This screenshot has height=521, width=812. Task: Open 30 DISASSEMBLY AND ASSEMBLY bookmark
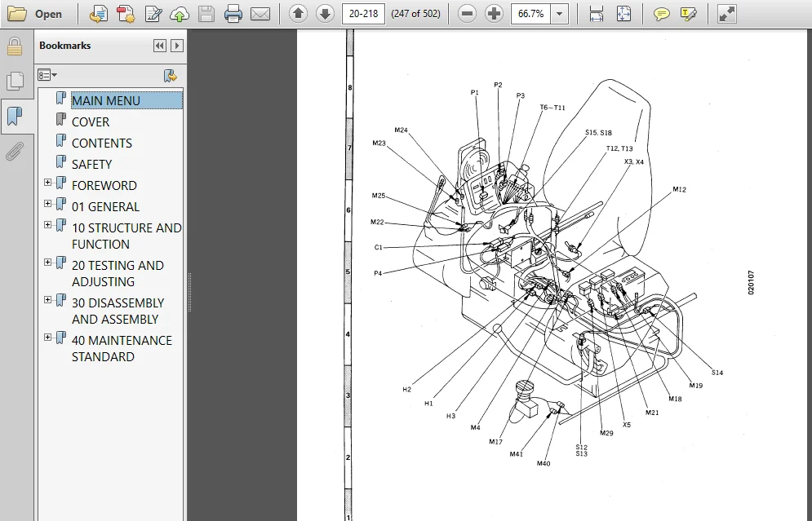tap(118, 311)
